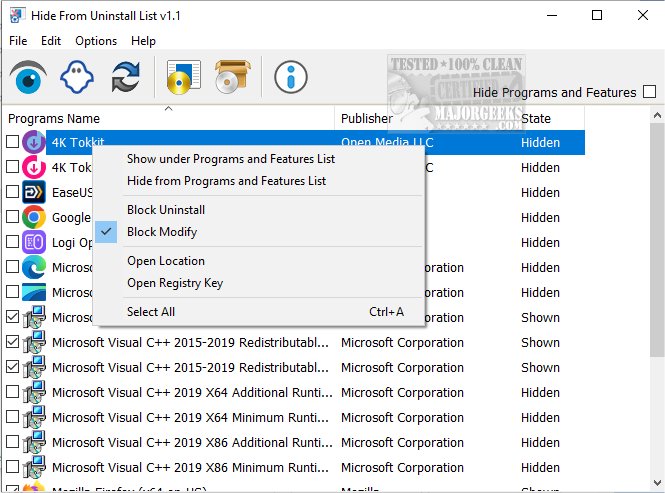This screenshot has width=665, height=493.
Task: Select Microsoft Visual C++ 2019 X86 Minimum Runti... row
Action: click(x=296, y=467)
